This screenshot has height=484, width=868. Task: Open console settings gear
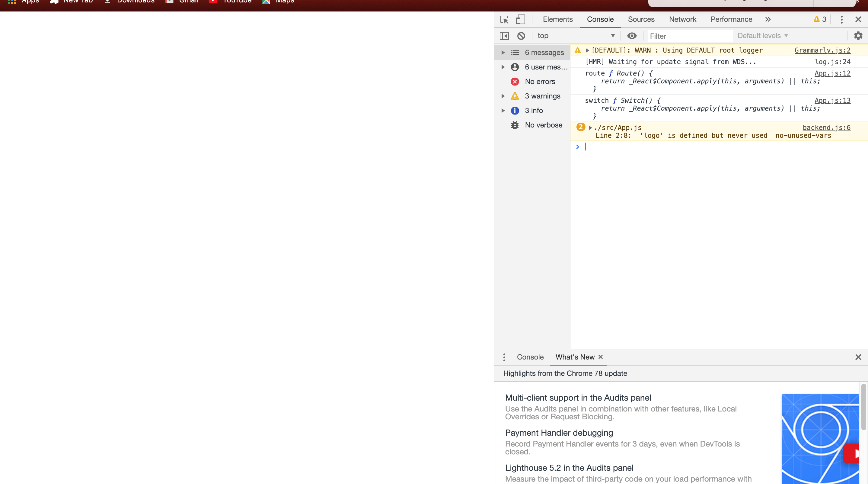[x=858, y=36]
